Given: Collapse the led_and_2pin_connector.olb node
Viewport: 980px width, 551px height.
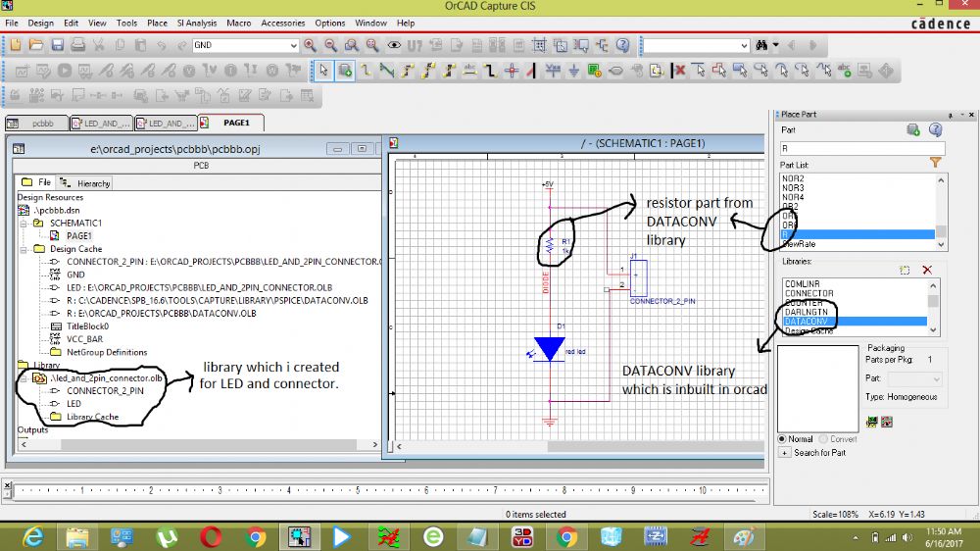Looking at the screenshot, I should 24,378.
